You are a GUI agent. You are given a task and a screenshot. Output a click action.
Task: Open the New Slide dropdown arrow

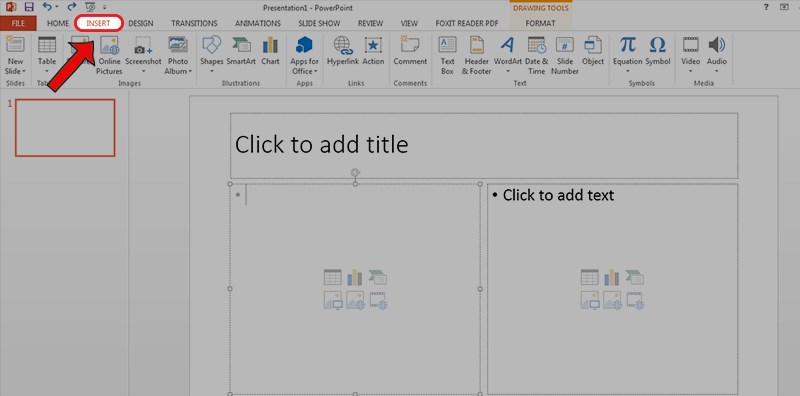(x=24, y=71)
